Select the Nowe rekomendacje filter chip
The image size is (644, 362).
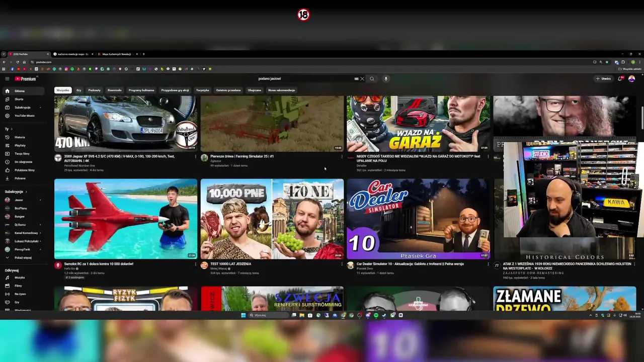tap(281, 90)
